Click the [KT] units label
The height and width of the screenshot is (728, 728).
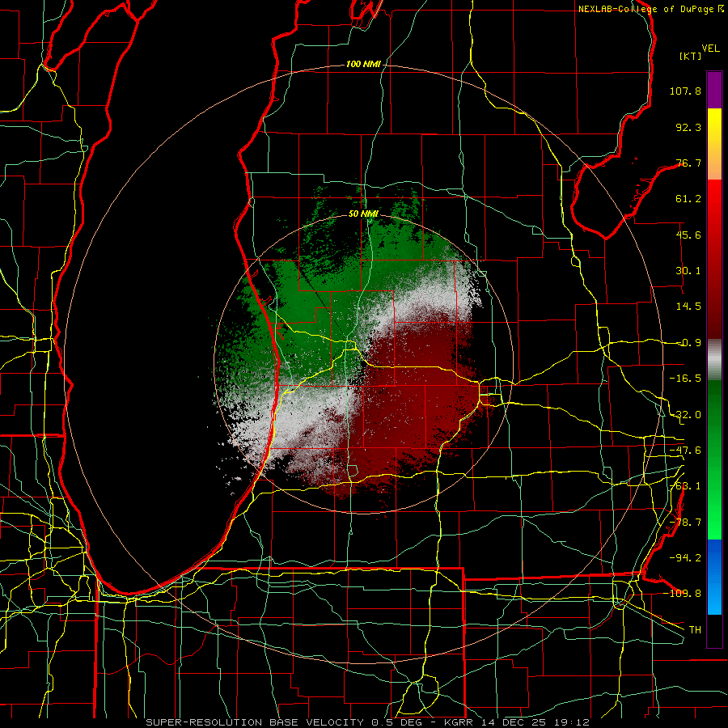[x=690, y=56]
